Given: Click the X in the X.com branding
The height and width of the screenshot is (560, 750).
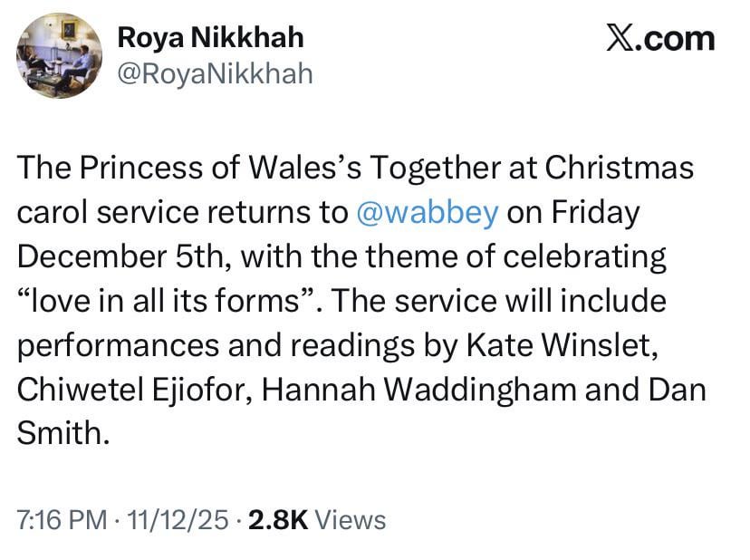Looking at the screenshot, I should pyautogui.click(x=621, y=37).
